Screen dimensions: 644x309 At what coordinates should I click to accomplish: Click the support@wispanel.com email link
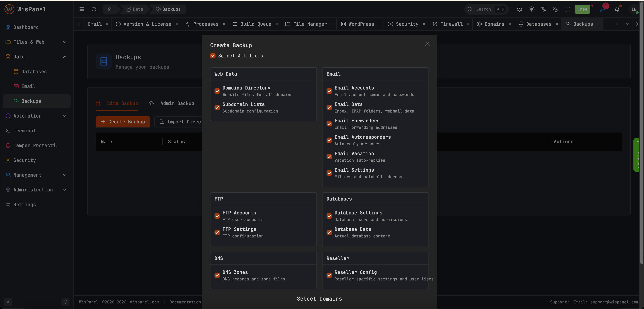pyautogui.click(x=614, y=302)
